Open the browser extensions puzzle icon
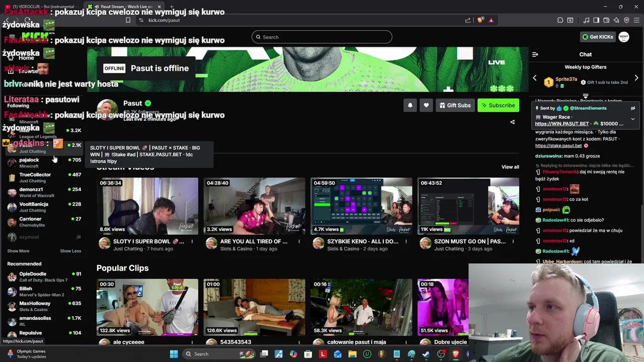This screenshot has height=362, width=644. tap(560, 20)
